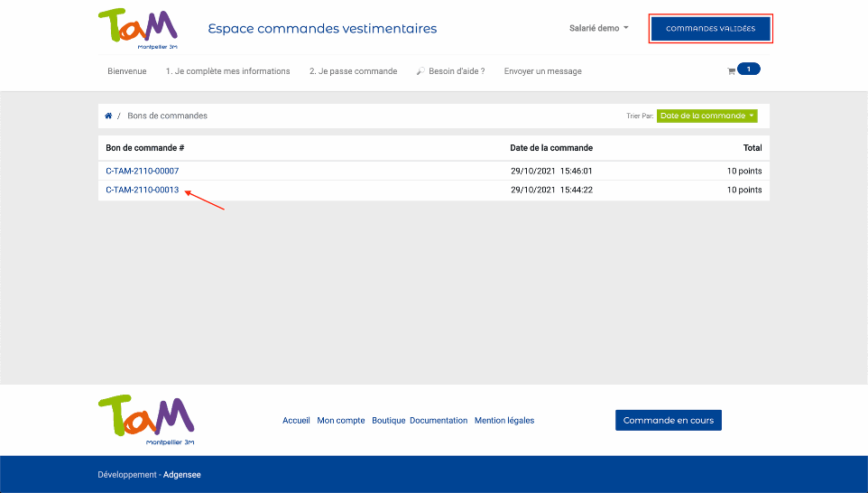Click the Mention légales footer link
Viewport: 868px width, 493px height.
(504, 421)
